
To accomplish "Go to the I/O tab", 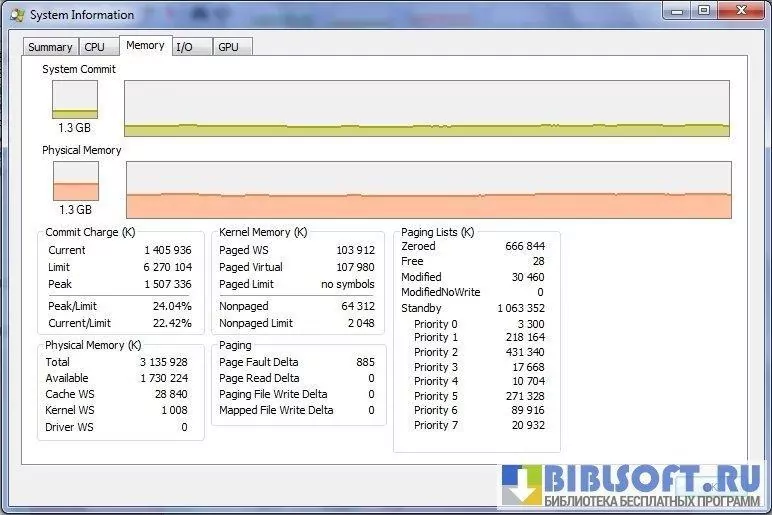I will (x=184, y=47).
